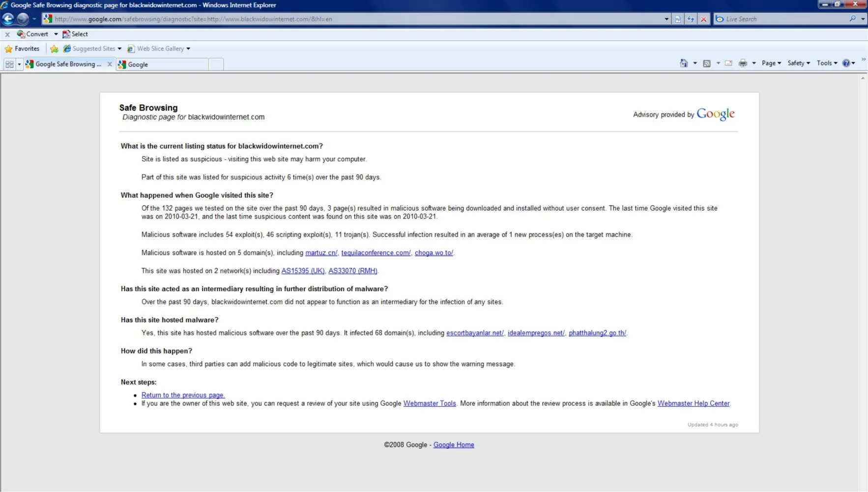Open Web Slice Gallery item
Screen dimensions: 868x492
[x=159, y=48]
